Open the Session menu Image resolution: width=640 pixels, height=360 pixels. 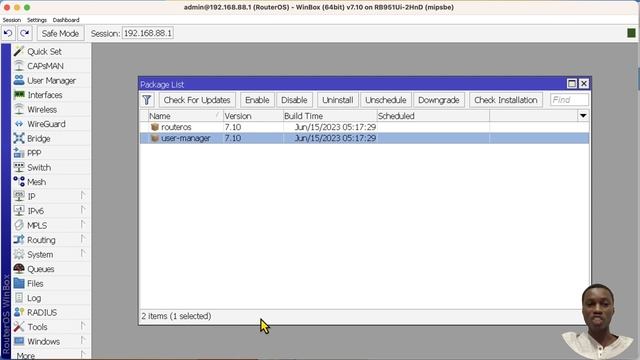pos(11,20)
